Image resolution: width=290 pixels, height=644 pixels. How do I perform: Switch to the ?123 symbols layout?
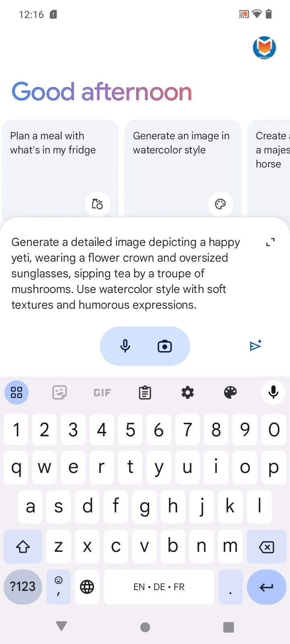click(23, 587)
